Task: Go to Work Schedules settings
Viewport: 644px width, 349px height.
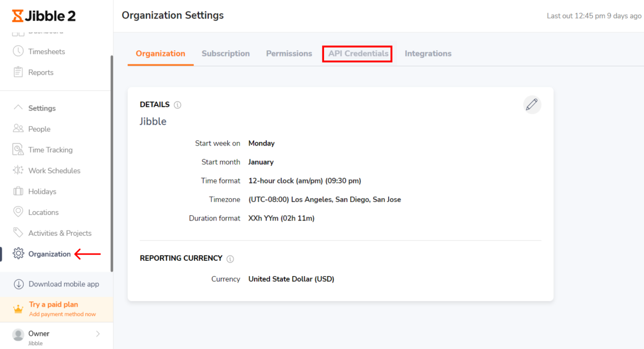Action: 54,171
